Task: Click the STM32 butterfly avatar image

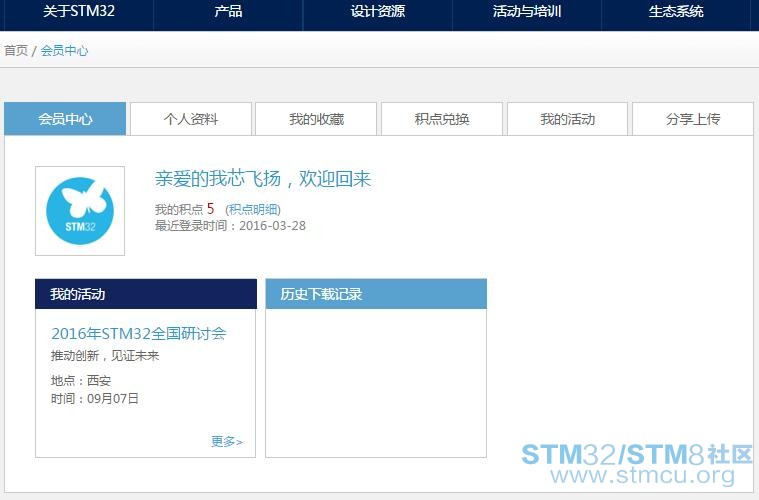Action: 80,211
